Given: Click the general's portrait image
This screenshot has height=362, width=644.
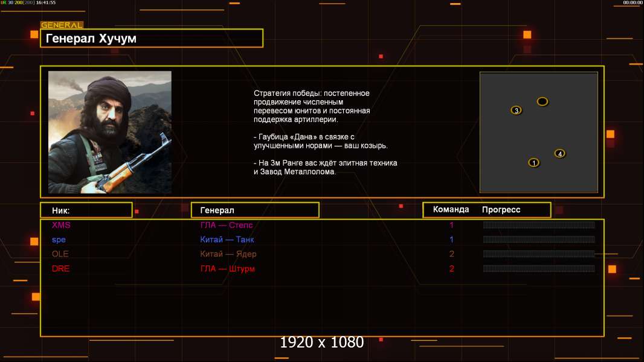Looking at the screenshot, I should coord(110,132).
